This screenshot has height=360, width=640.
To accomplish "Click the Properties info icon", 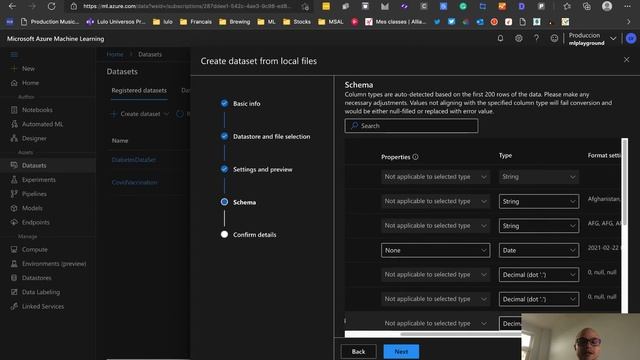I will pos(415,157).
